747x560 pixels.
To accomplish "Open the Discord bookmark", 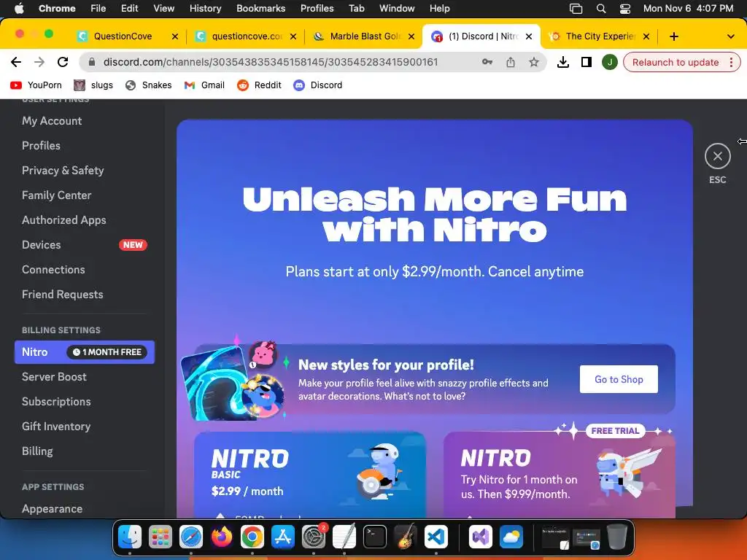I will pyautogui.click(x=318, y=85).
